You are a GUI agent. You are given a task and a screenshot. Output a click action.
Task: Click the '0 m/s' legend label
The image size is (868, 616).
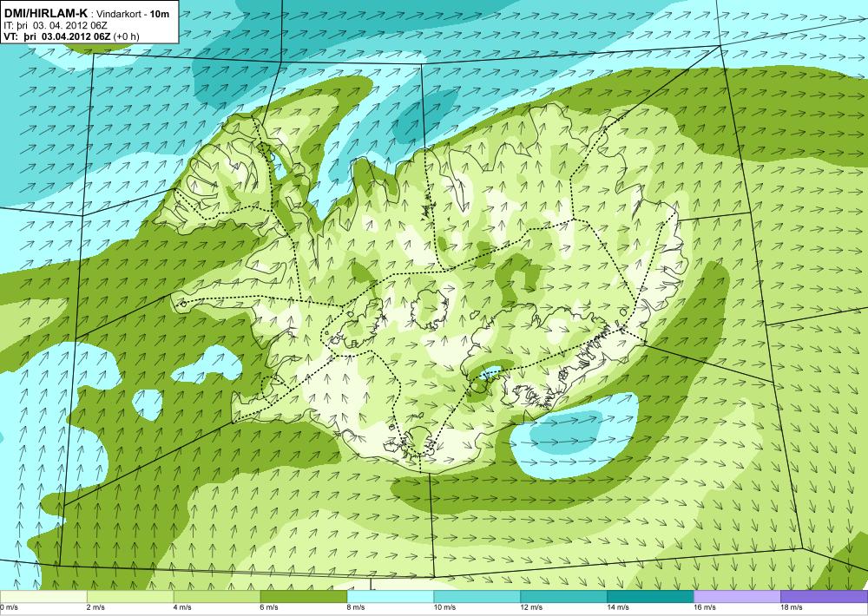pos(9,607)
